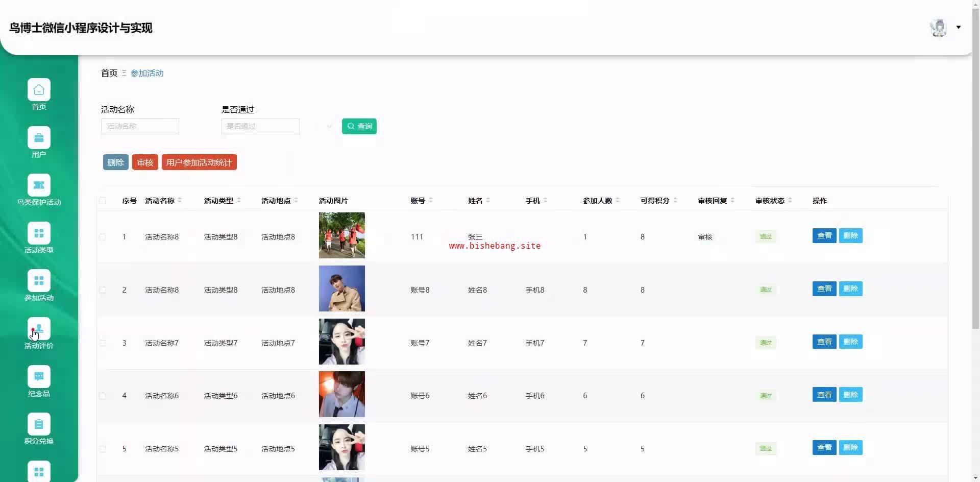Sort the table by 可得积分 column
Image resolution: width=980 pixels, height=482 pixels.
(675, 200)
